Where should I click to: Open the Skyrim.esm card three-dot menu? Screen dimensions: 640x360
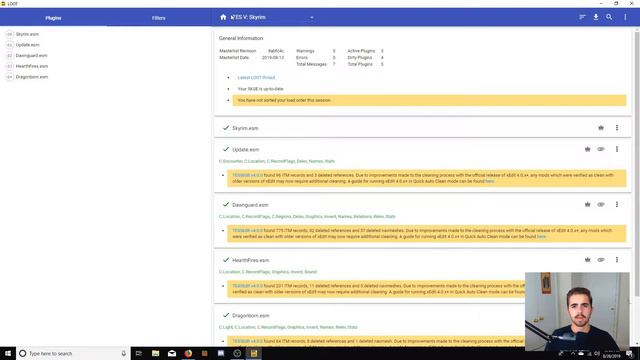click(x=617, y=128)
